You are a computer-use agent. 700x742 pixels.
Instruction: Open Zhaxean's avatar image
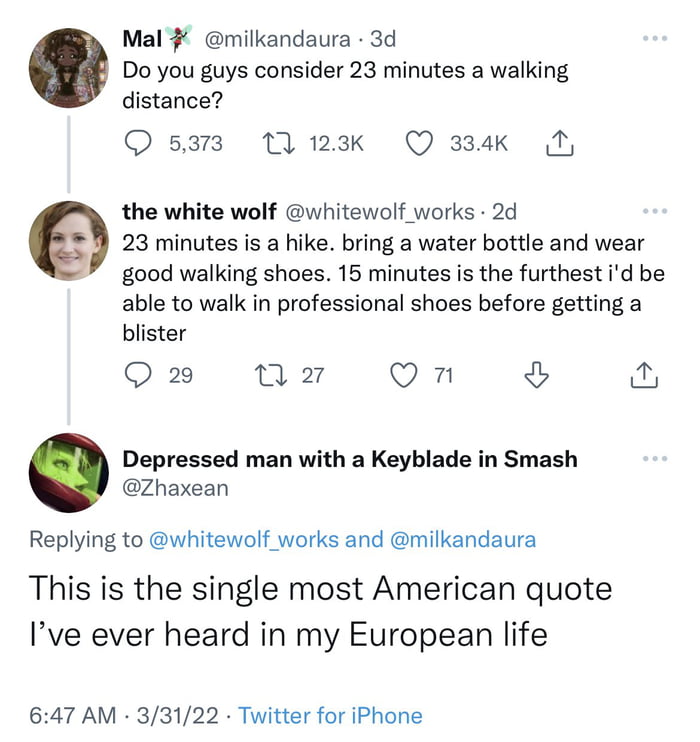tap(69, 472)
